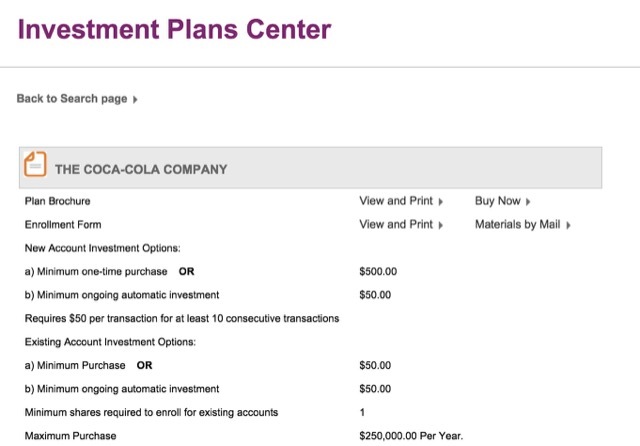Click the $250,000.00 Per Year maximum purchase
The height and width of the screenshot is (446, 640).
pos(411,436)
